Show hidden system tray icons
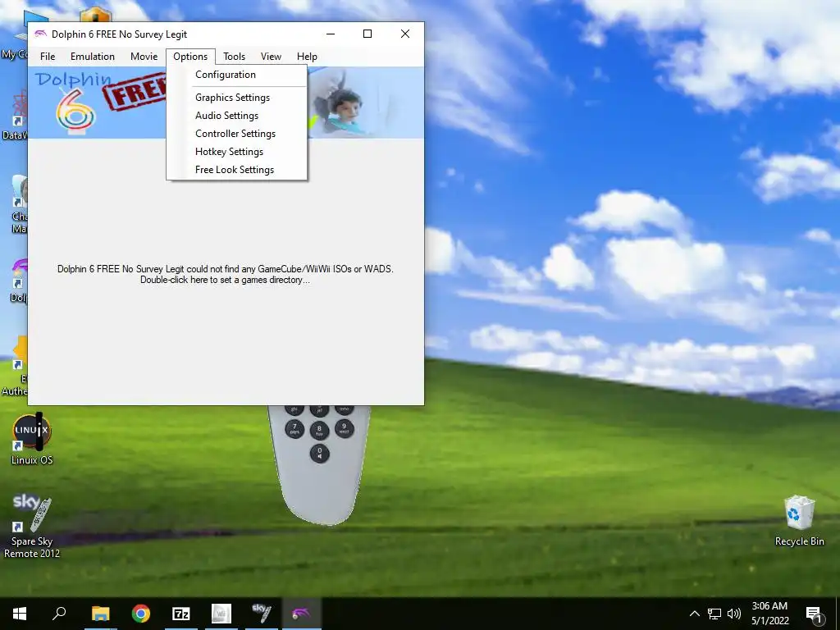 (x=694, y=614)
